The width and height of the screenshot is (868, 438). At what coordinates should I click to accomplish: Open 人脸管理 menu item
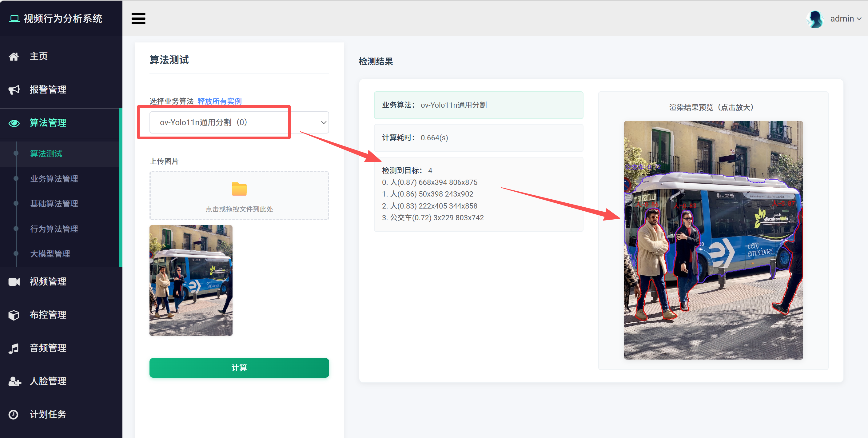pyautogui.click(x=61, y=381)
